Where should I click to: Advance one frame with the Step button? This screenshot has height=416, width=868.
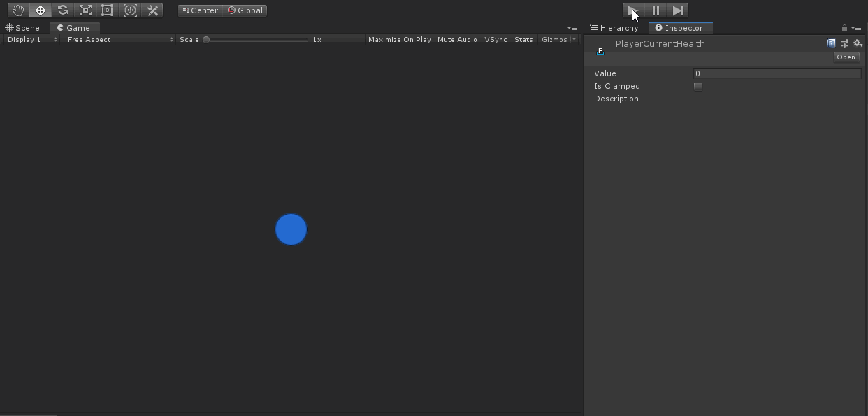(678, 10)
